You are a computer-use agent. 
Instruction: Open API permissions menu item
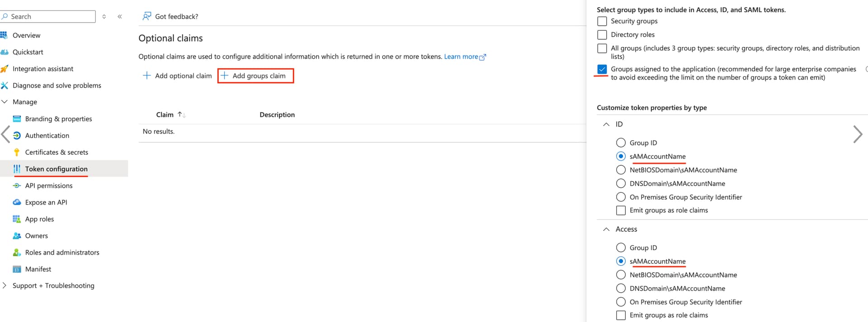[x=49, y=186]
